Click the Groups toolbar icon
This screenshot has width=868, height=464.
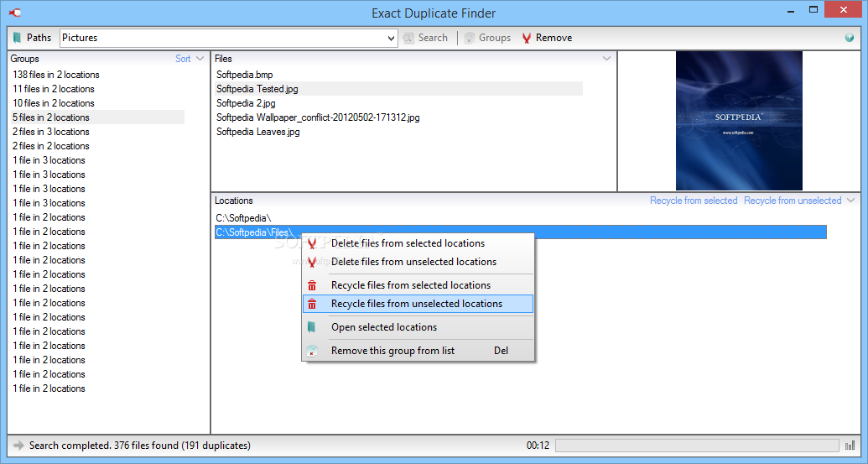click(x=470, y=39)
